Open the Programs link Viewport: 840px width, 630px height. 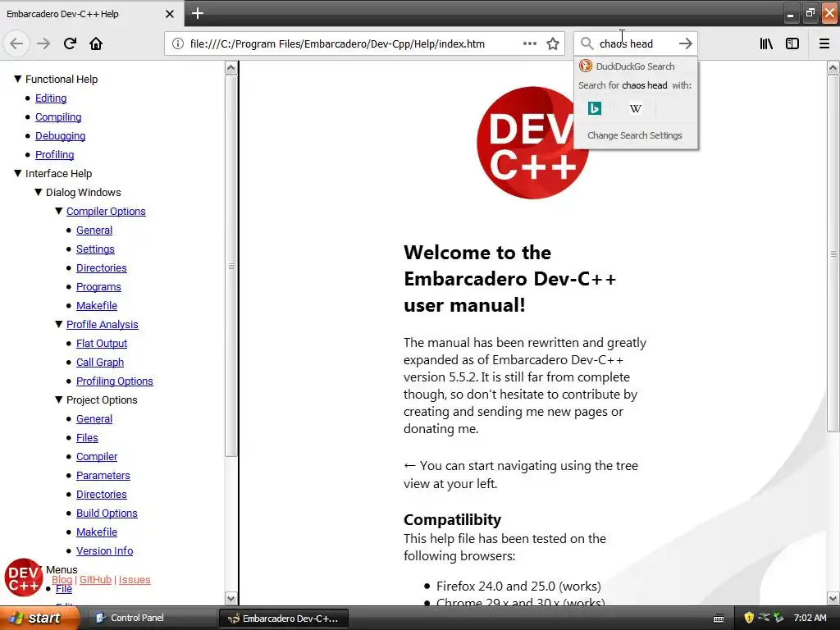(x=98, y=286)
